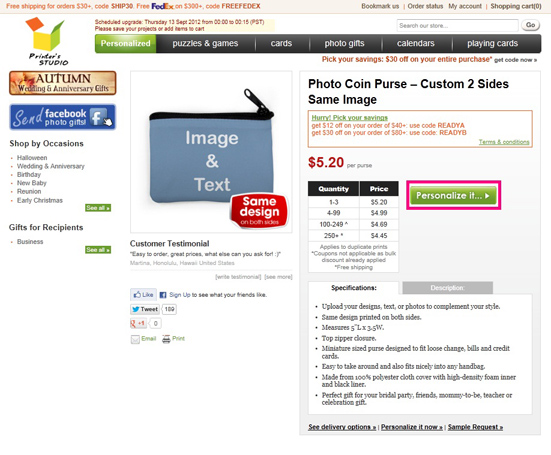Open the Shopping cart link
Screen dimensions: 551x455
516,6
